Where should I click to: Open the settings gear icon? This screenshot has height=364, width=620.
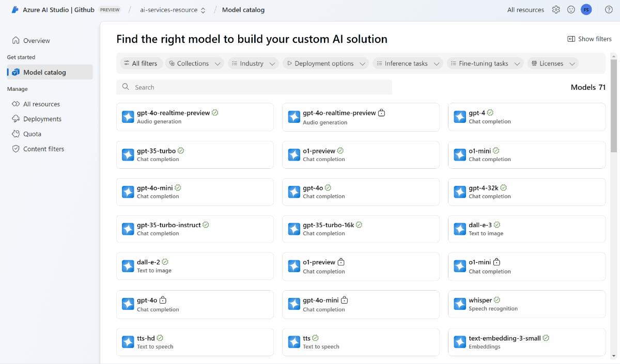pos(556,10)
